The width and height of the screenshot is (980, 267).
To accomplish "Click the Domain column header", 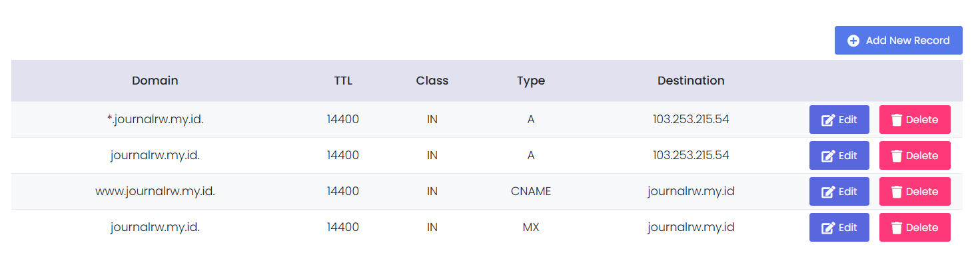I will (x=155, y=81).
